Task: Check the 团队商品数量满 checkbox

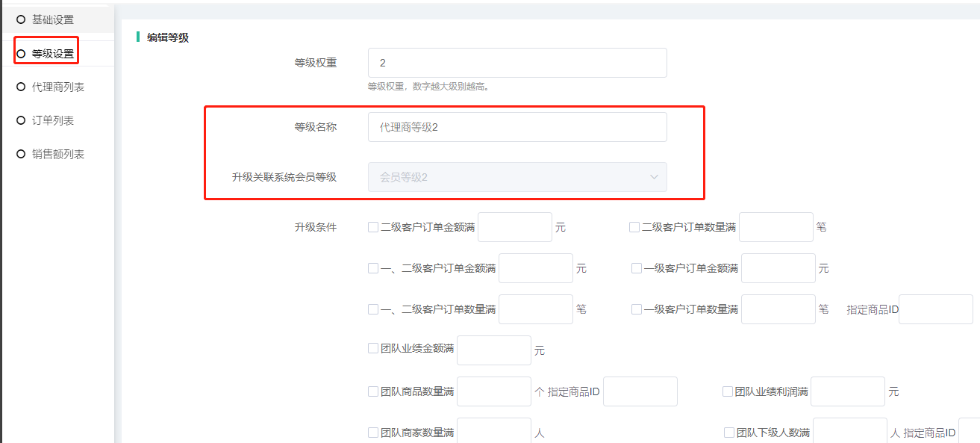Action: [373, 391]
